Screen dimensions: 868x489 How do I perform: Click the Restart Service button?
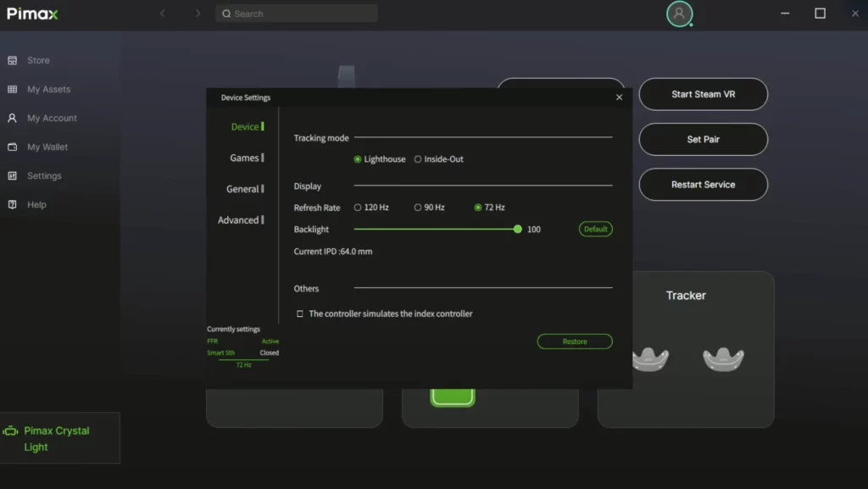(703, 184)
